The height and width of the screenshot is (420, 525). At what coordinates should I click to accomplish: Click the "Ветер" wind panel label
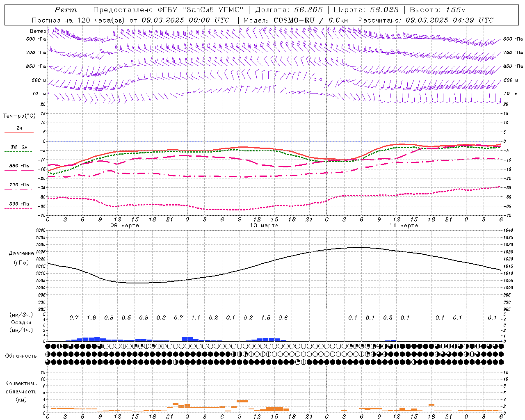pos(38,31)
